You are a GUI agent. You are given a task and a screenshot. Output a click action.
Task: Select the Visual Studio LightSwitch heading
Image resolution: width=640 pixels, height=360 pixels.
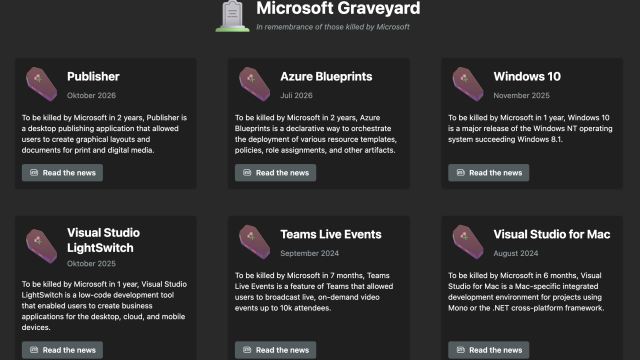coord(103,240)
